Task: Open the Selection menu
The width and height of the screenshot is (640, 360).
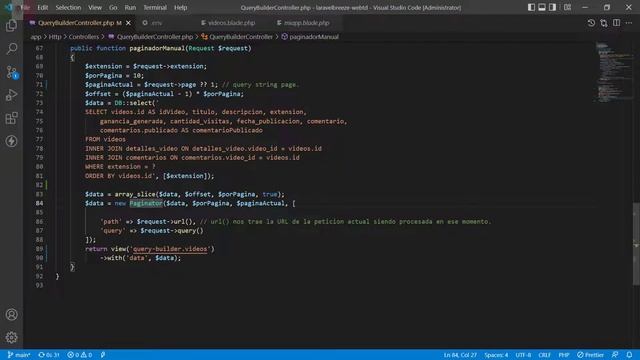Action: 68,7
